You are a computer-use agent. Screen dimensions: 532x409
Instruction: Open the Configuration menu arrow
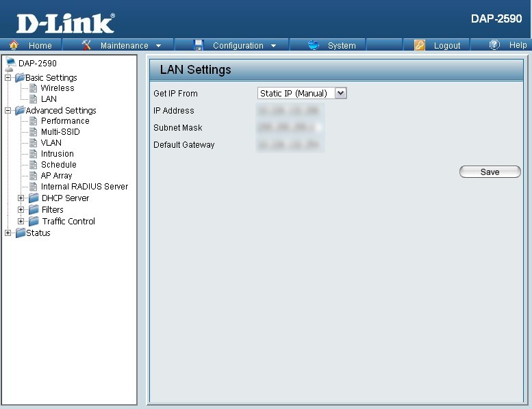(x=273, y=46)
